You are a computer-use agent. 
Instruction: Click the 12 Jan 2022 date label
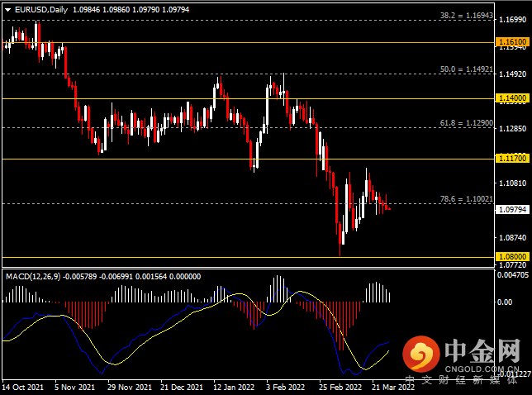point(234,388)
